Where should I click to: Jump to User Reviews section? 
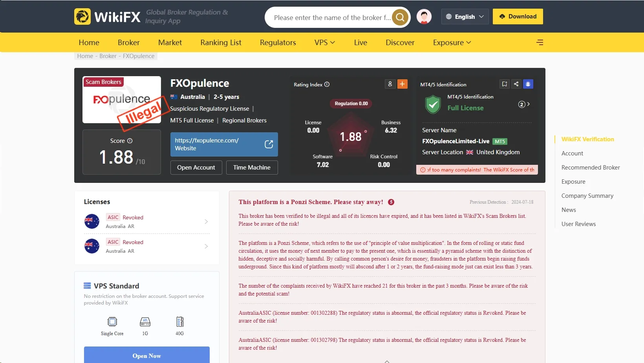point(578,224)
